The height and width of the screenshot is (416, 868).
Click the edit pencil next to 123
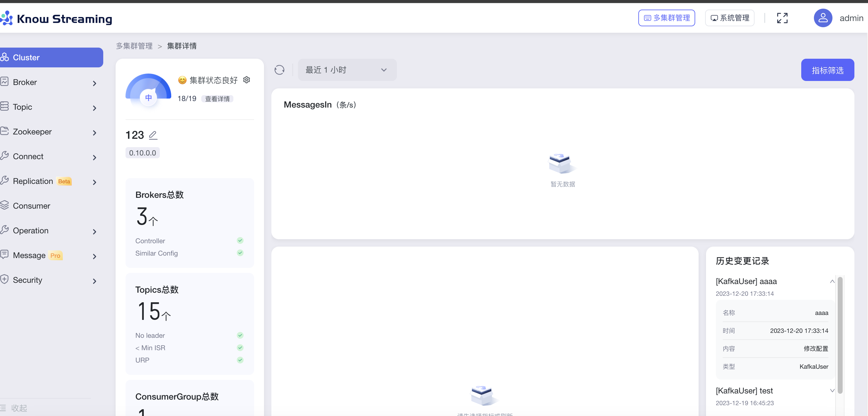coord(153,135)
